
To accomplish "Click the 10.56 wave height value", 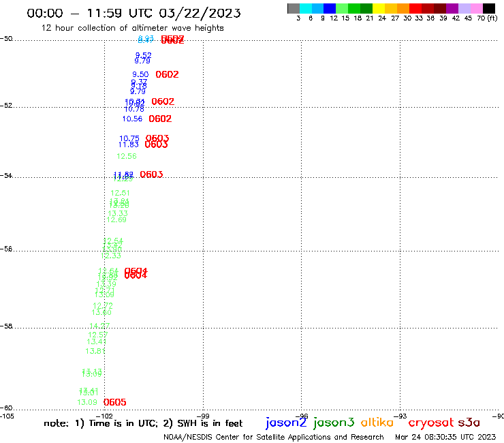I will pos(132,119).
